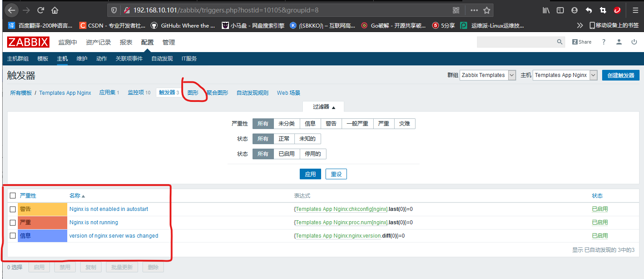Open the 主机 Templates App Nginx dropdown

tap(565, 75)
